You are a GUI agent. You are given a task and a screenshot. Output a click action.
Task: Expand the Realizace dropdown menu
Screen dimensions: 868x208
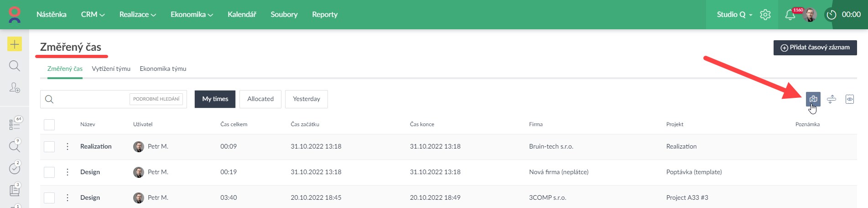tap(137, 15)
